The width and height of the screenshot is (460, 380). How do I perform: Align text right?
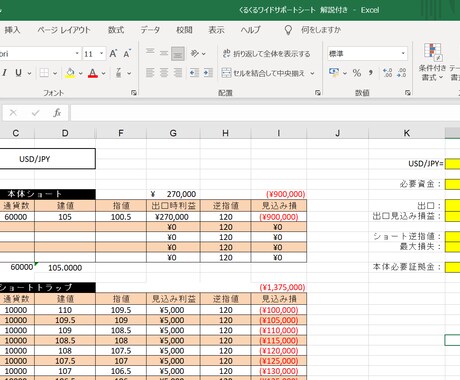coord(178,73)
